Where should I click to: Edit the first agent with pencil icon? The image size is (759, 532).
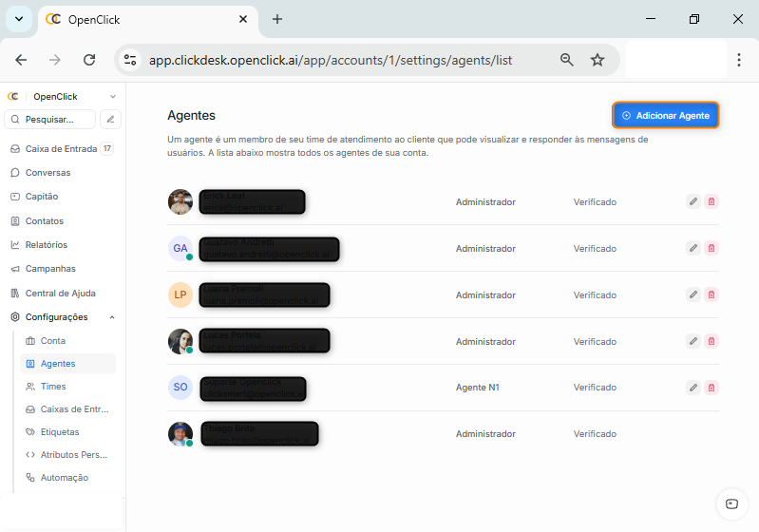click(693, 201)
